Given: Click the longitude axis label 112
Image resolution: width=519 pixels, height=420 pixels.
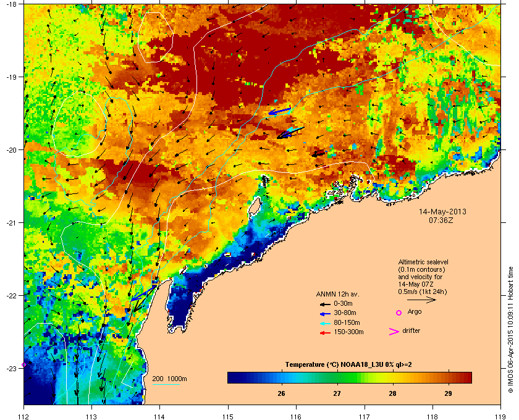Looking at the screenshot, I should (24, 417).
